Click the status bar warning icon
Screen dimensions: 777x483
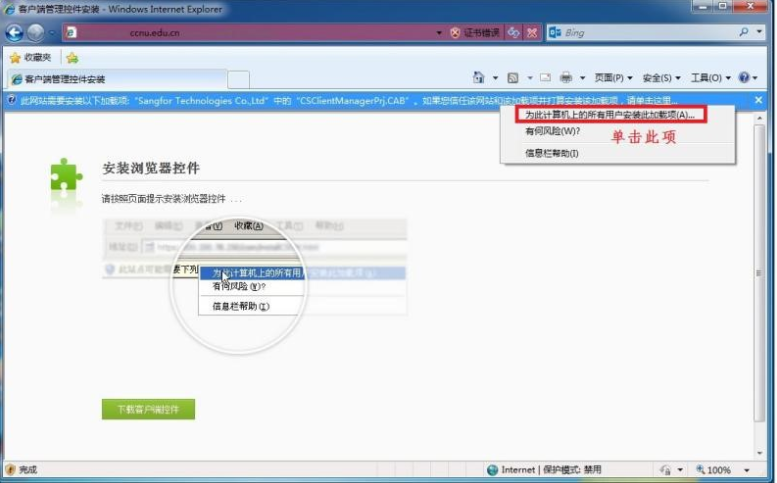pyautogui.click(x=10, y=470)
